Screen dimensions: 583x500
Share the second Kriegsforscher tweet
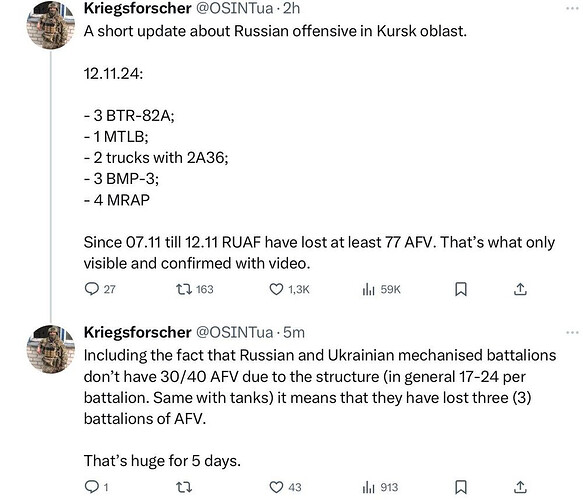click(x=521, y=487)
